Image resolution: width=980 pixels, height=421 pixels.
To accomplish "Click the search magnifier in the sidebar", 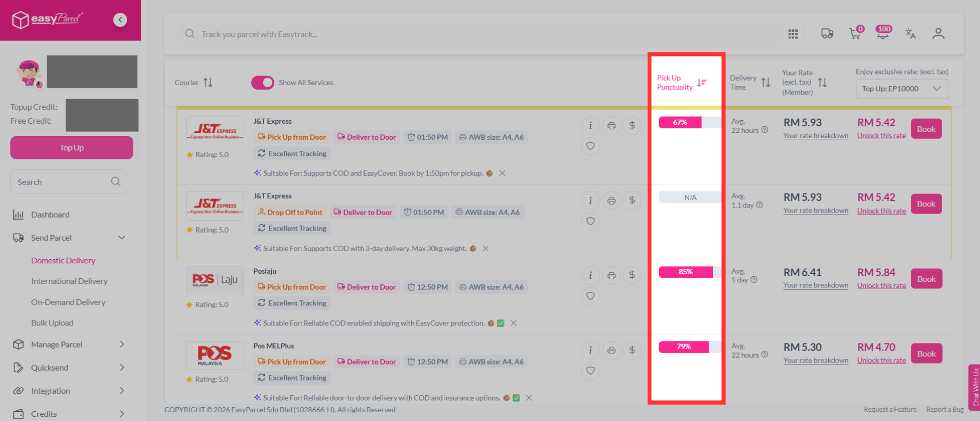I will [x=116, y=182].
